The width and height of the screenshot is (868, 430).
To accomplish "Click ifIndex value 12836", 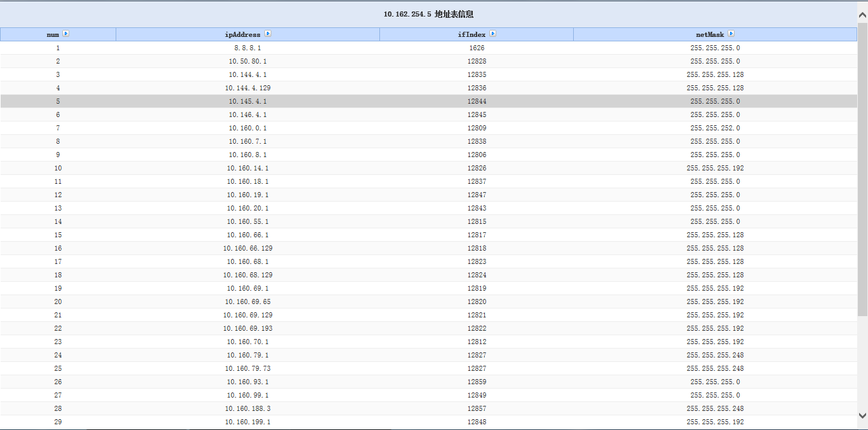I will [x=477, y=88].
